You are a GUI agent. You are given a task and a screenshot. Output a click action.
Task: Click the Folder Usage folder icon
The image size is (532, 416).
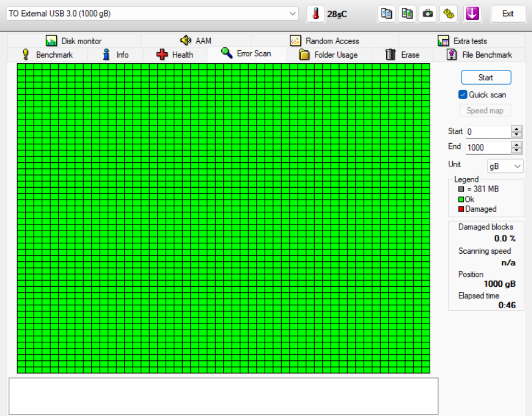[x=304, y=54]
